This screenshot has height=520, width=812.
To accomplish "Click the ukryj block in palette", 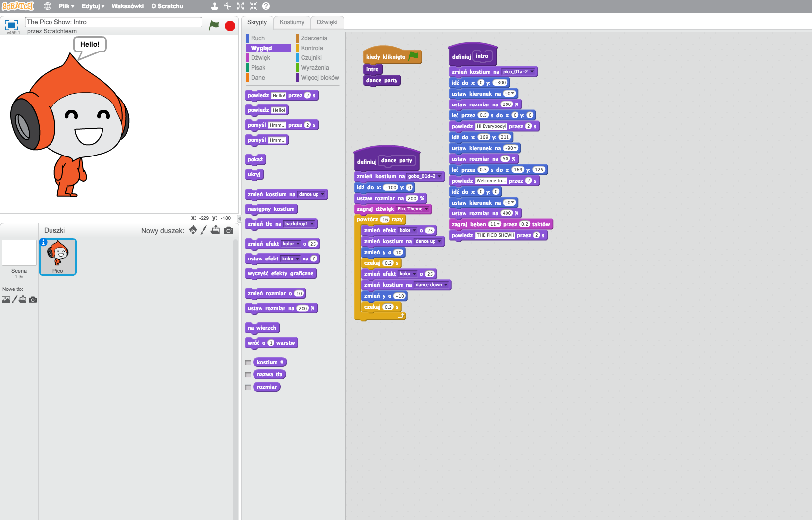I will pos(254,174).
